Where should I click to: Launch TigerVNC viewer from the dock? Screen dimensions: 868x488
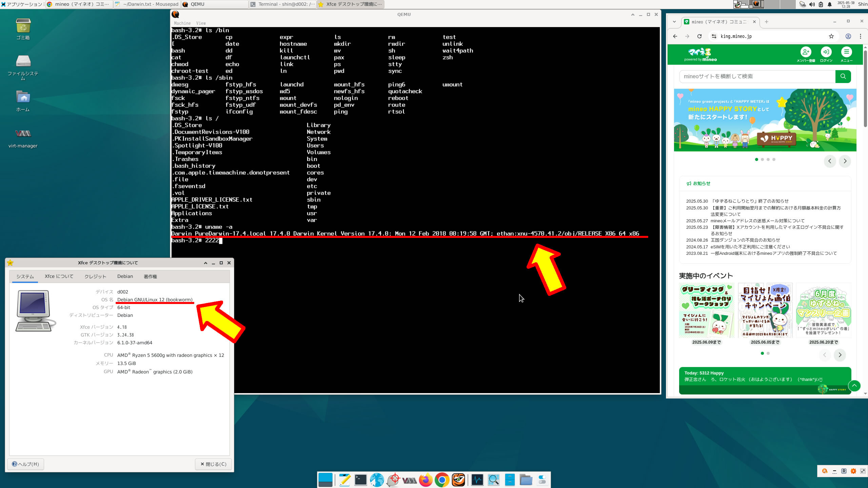click(458, 480)
